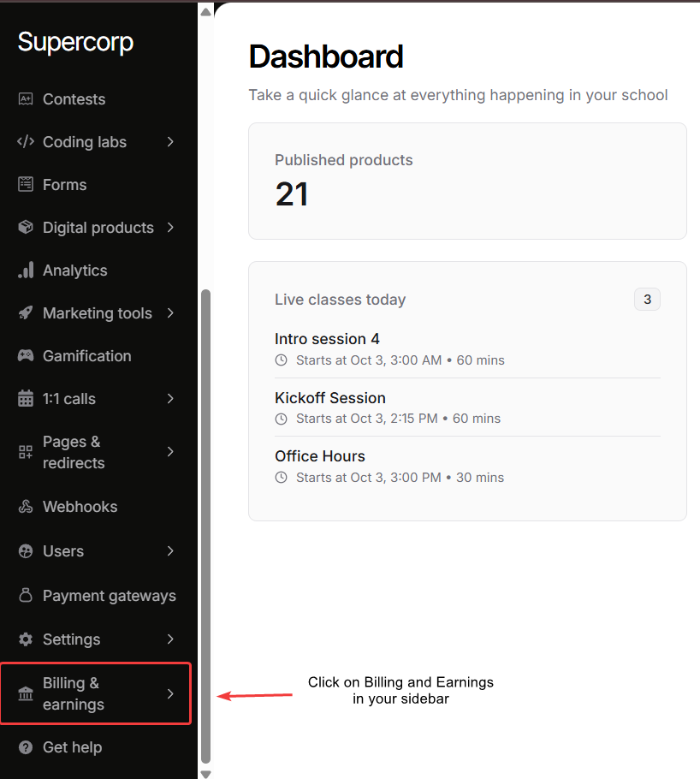Click the Contests icon in sidebar
Viewport: 700px width, 779px height.
coord(26,99)
